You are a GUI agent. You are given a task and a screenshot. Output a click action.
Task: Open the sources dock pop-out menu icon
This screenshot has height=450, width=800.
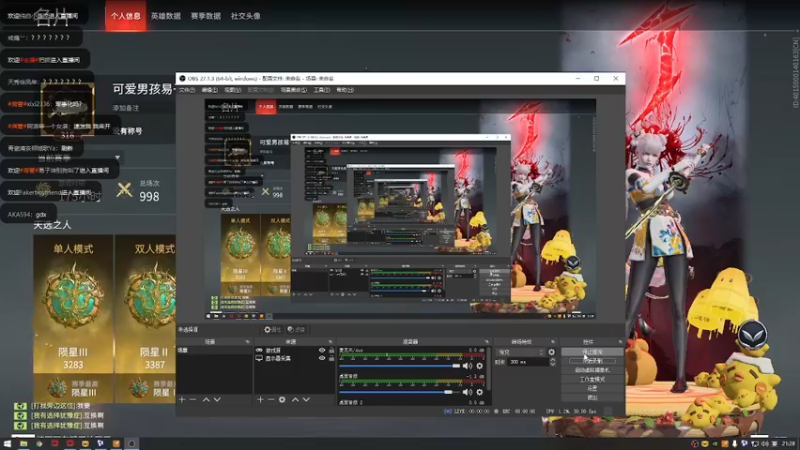[331, 342]
